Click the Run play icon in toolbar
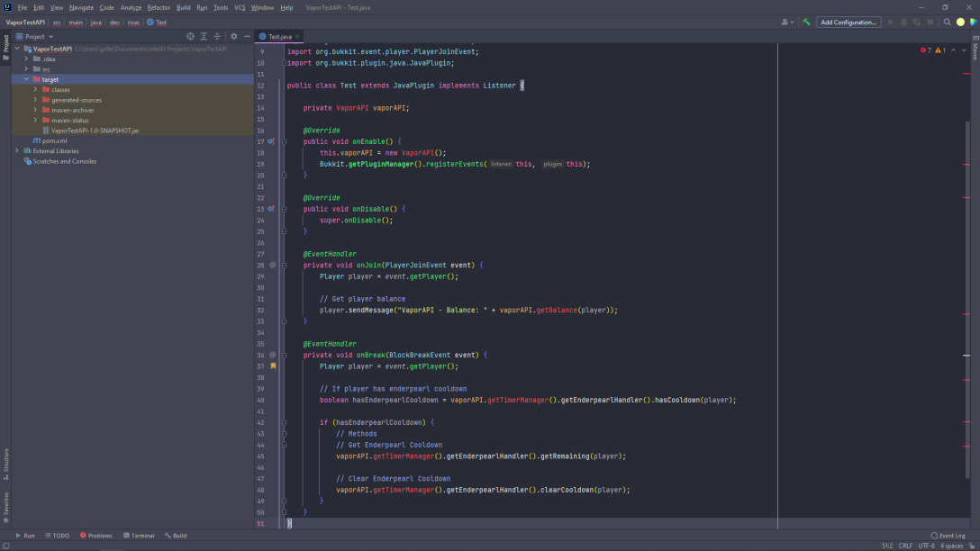Image resolution: width=980 pixels, height=551 pixels. [890, 22]
